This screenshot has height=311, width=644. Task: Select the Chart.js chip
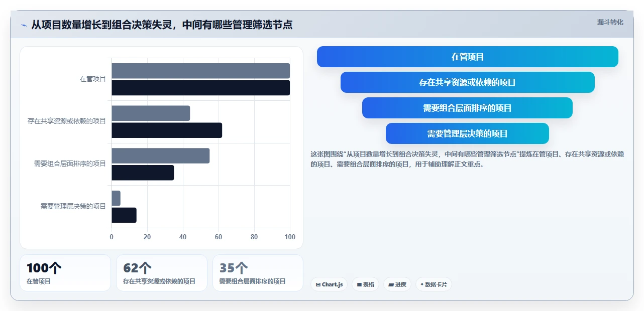[329, 284]
